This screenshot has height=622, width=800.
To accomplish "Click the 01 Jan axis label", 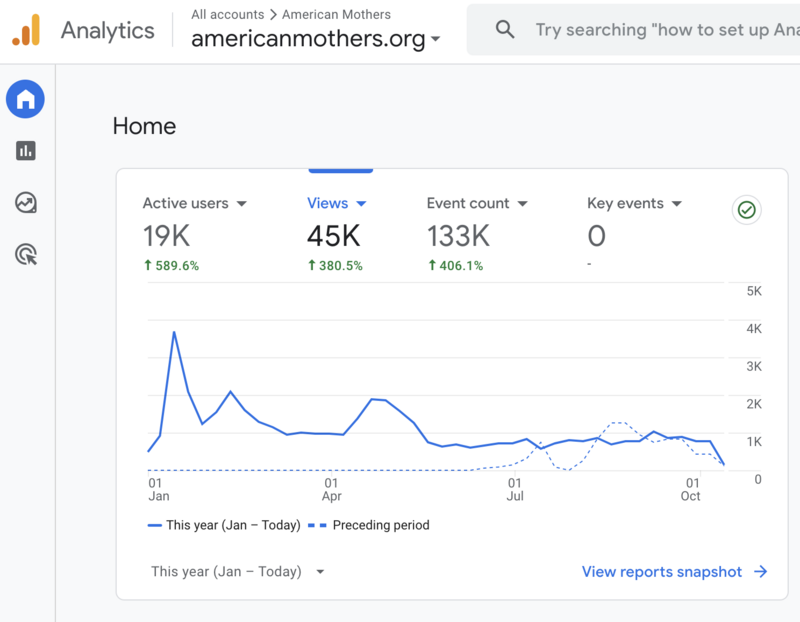I will click(159, 489).
